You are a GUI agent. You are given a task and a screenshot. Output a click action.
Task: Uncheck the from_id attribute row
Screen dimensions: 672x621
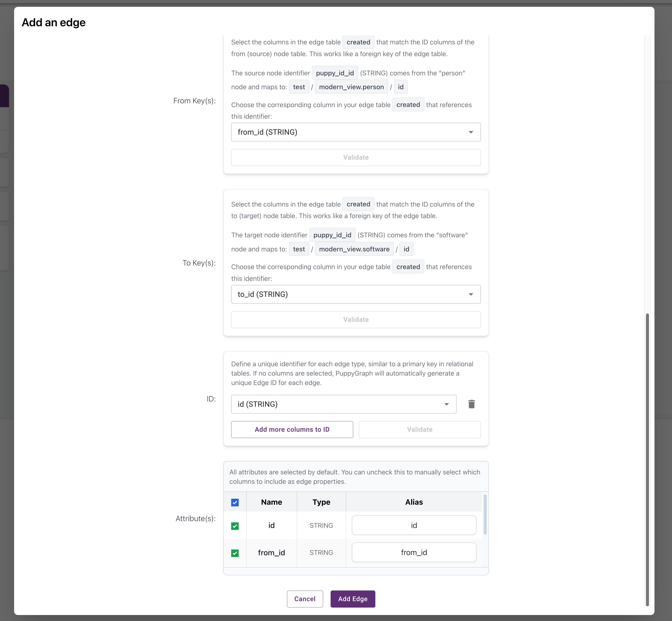pyautogui.click(x=235, y=553)
